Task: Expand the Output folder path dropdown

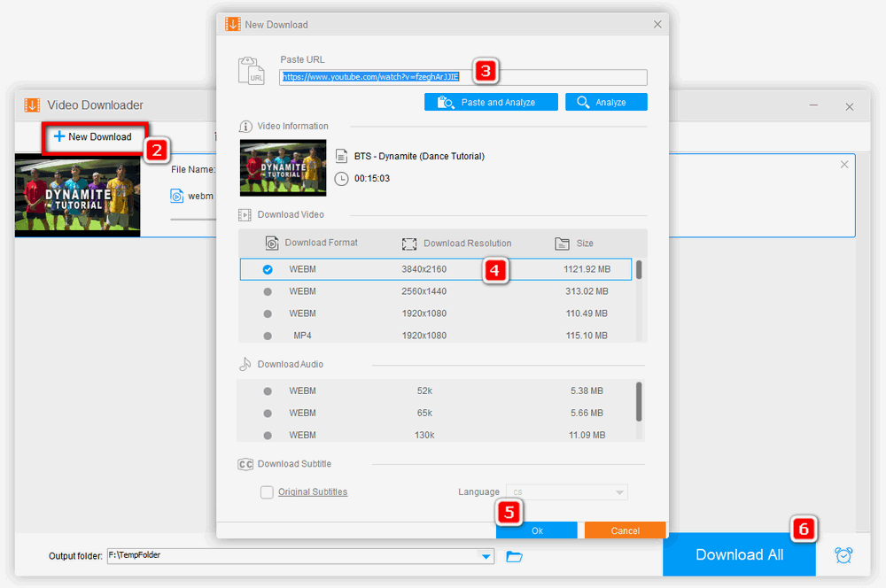Action: pos(486,556)
